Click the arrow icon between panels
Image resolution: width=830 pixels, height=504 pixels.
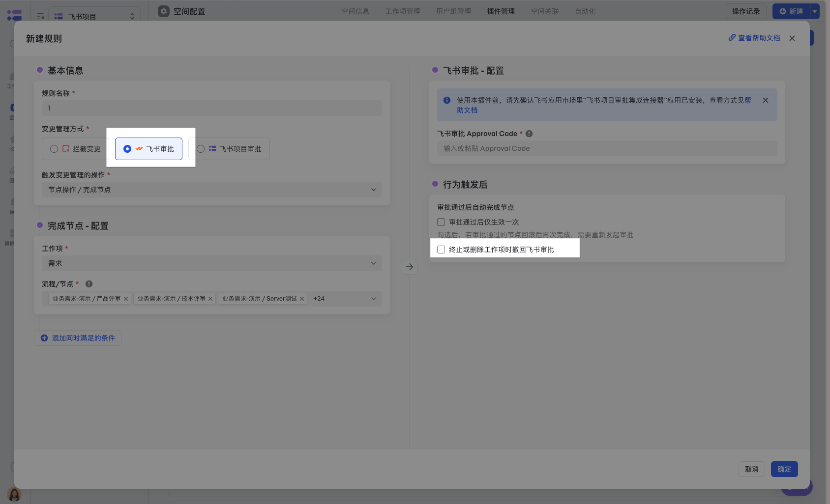pos(410,267)
